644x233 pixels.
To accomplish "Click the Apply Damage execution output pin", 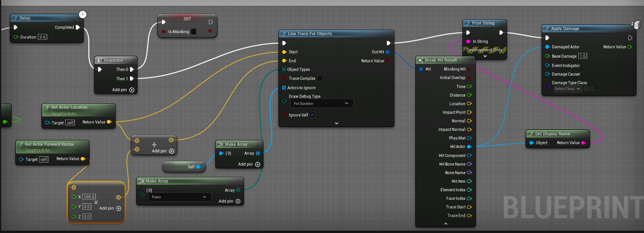I will pos(630,38).
